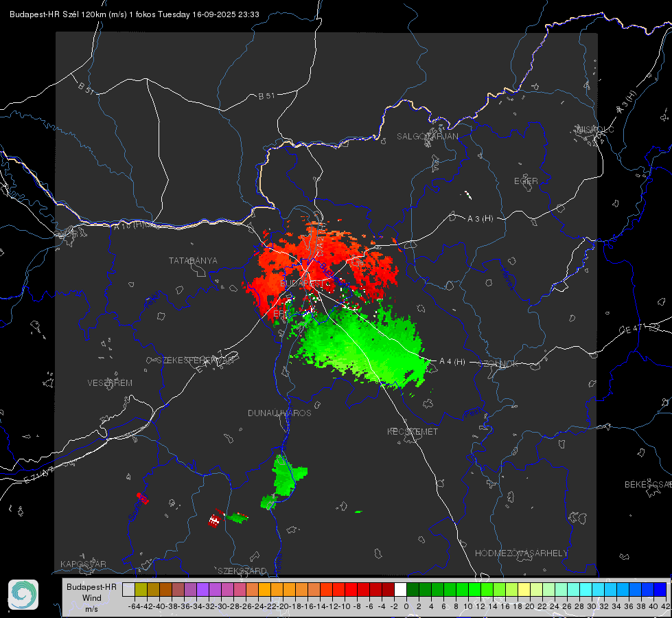This screenshot has height=618, width=672.
Task: Click the blue Heves county label
Action: click(507, 279)
